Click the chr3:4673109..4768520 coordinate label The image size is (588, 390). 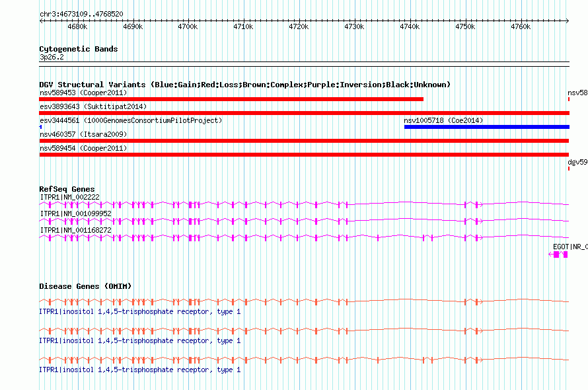pyautogui.click(x=81, y=14)
